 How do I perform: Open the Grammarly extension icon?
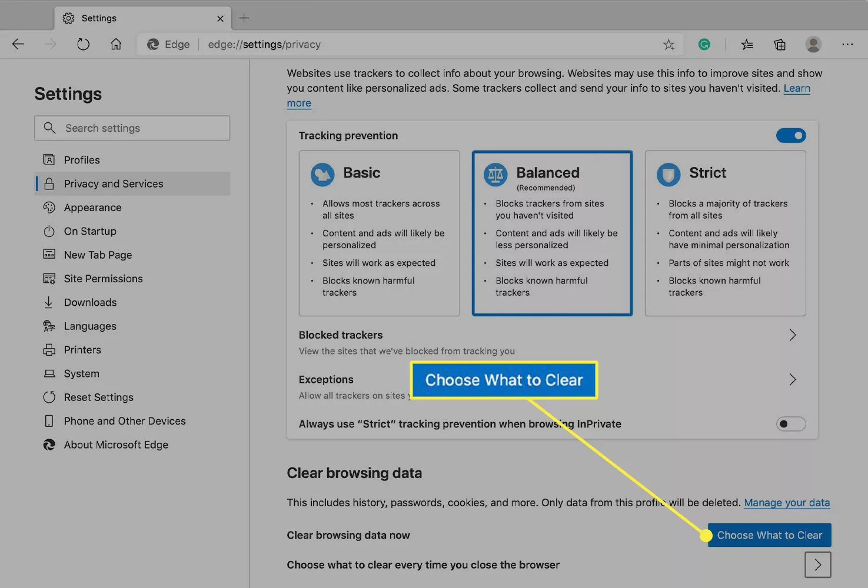pos(704,44)
